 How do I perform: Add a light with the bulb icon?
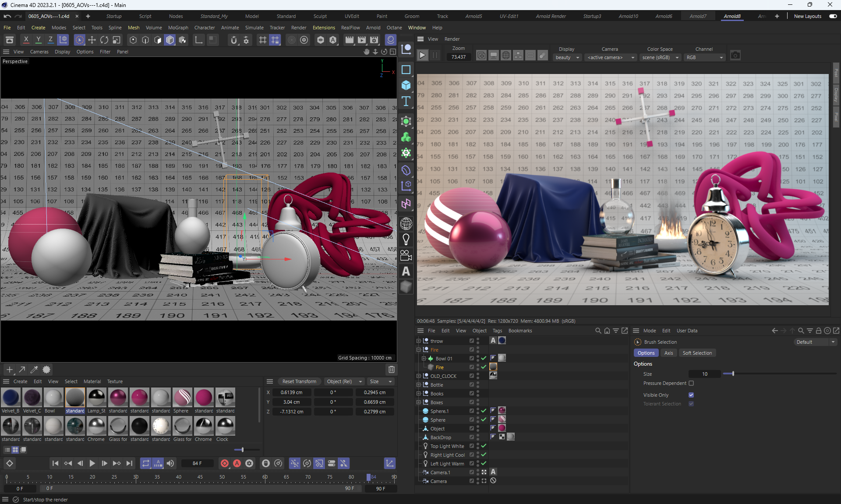(x=406, y=239)
